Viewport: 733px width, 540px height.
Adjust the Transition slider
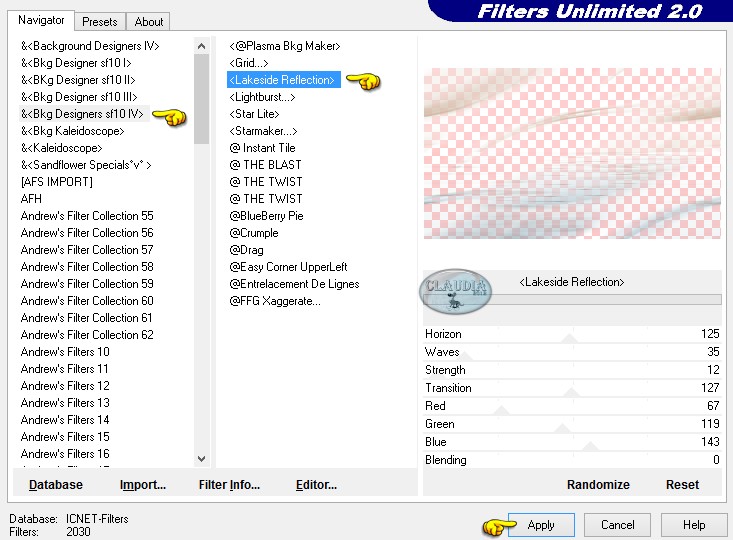(x=572, y=388)
